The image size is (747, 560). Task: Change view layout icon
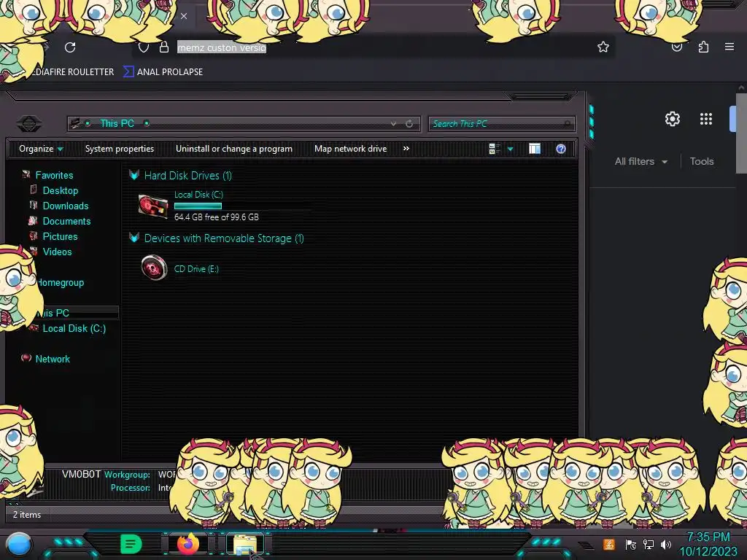[x=494, y=149]
